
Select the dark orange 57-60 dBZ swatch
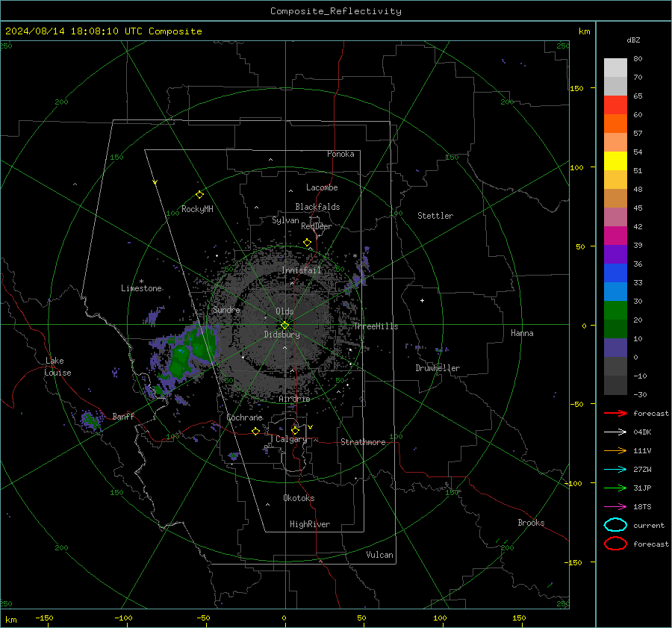(615, 123)
